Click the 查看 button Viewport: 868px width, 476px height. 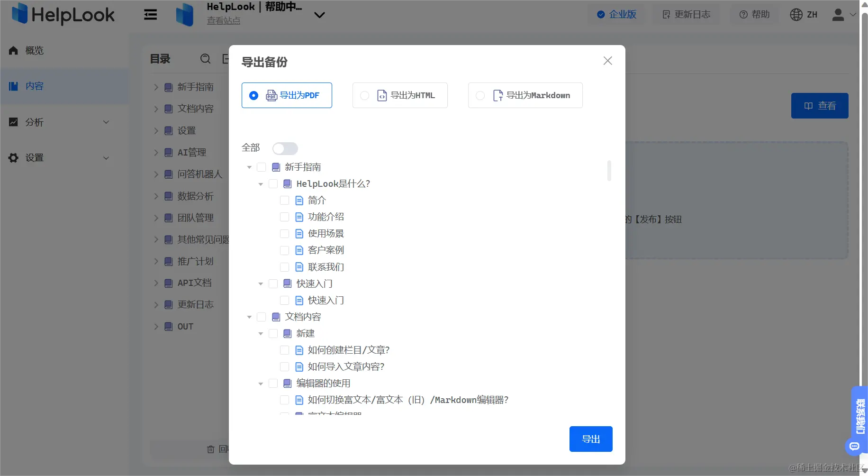(820, 106)
